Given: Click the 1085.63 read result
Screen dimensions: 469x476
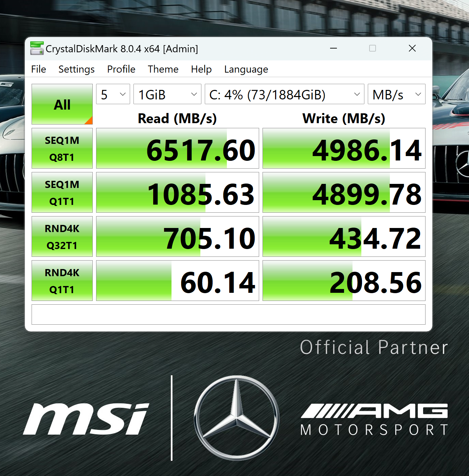Looking at the screenshot, I should pos(178,192).
